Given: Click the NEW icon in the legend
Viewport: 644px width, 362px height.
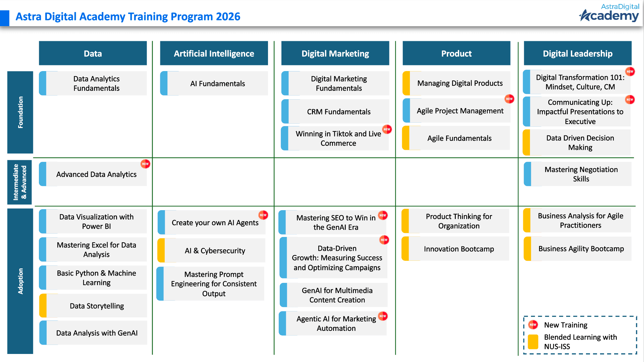Looking at the screenshot, I should (533, 324).
